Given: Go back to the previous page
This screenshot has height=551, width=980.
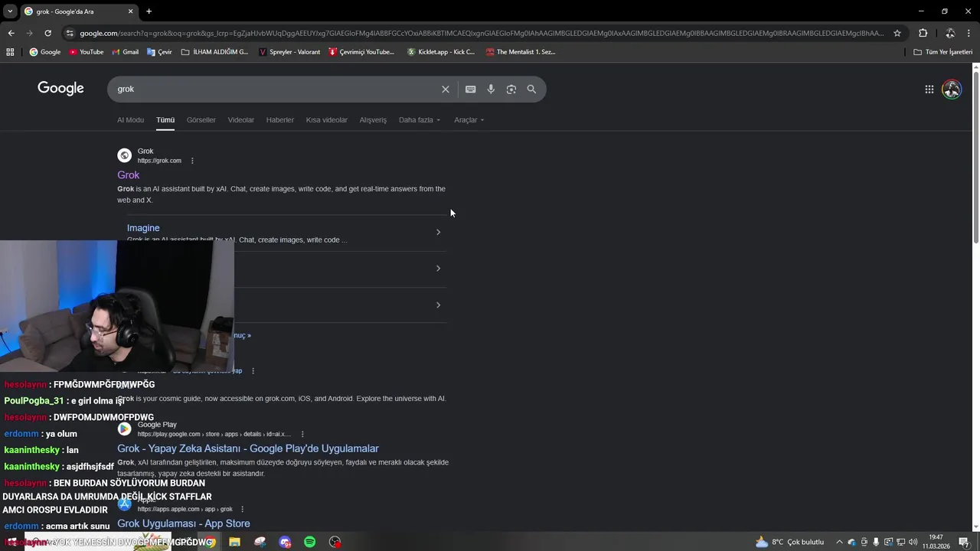Looking at the screenshot, I should [11, 33].
